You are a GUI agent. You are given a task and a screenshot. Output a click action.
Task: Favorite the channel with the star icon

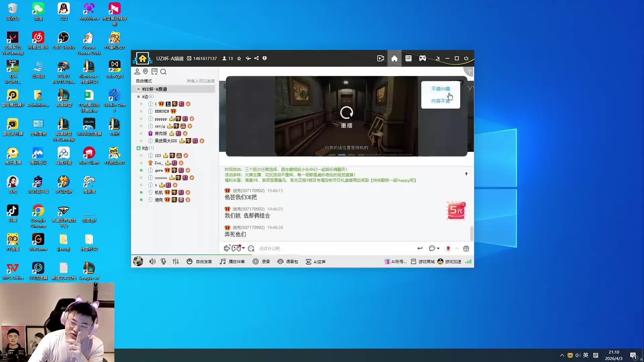click(239, 58)
